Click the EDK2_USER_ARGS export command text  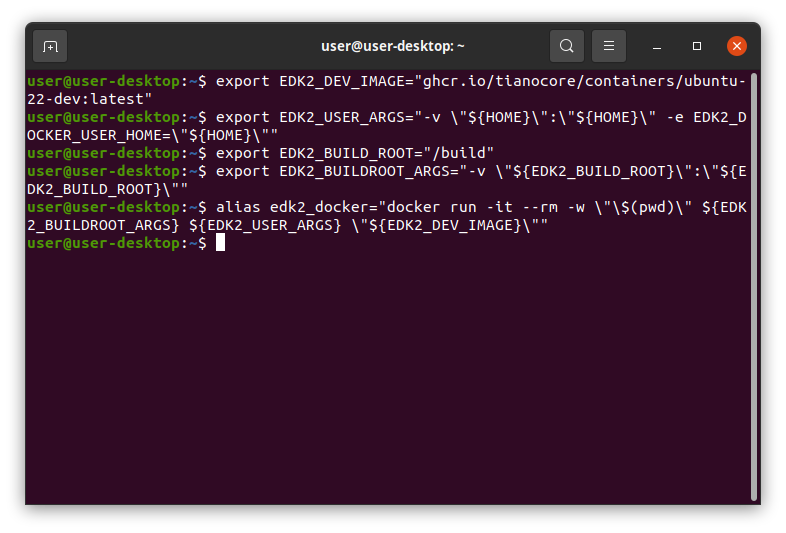[481, 117]
